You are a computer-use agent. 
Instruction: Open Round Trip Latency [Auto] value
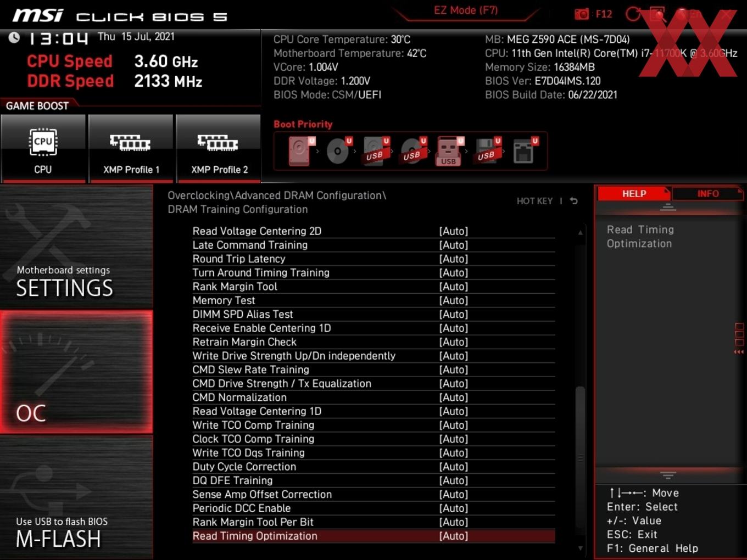pyautogui.click(x=454, y=259)
